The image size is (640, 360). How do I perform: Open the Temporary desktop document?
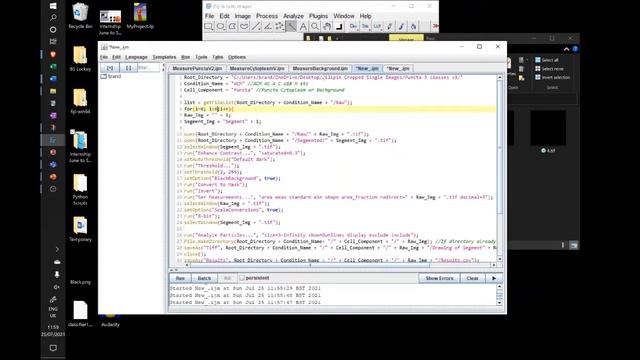click(x=80, y=229)
